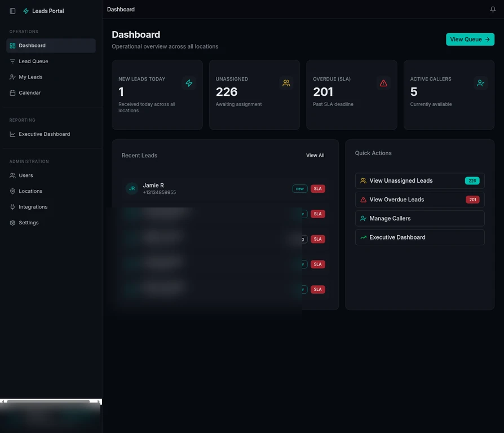
Task: Click the alert triangle on Overdue SLA card
Action: (x=383, y=82)
